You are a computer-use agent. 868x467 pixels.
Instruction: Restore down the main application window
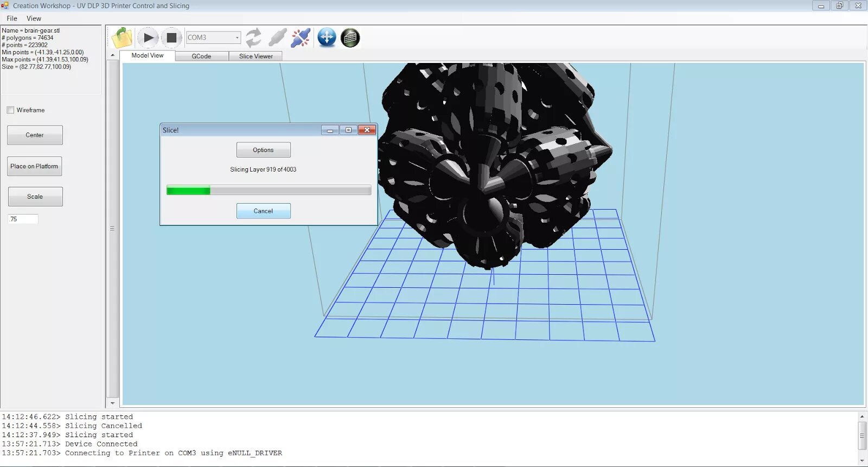click(x=839, y=5)
